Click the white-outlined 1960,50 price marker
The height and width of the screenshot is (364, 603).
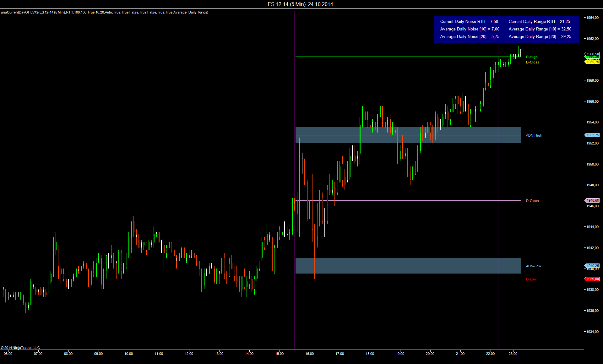click(x=592, y=54)
